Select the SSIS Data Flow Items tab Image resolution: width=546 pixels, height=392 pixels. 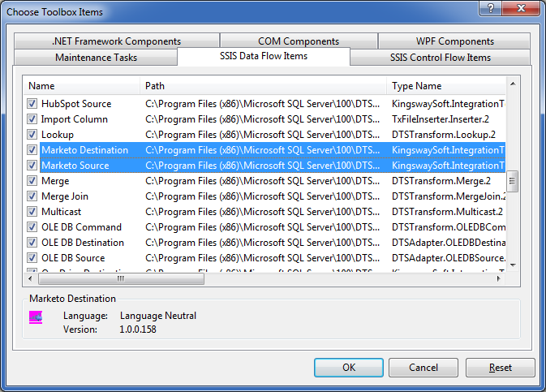(264, 56)
